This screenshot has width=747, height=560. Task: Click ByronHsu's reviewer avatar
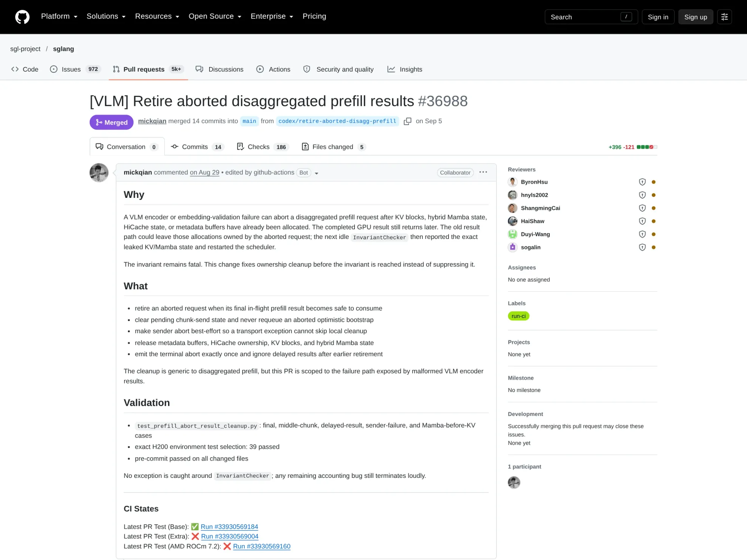click(x=512, y=182)
